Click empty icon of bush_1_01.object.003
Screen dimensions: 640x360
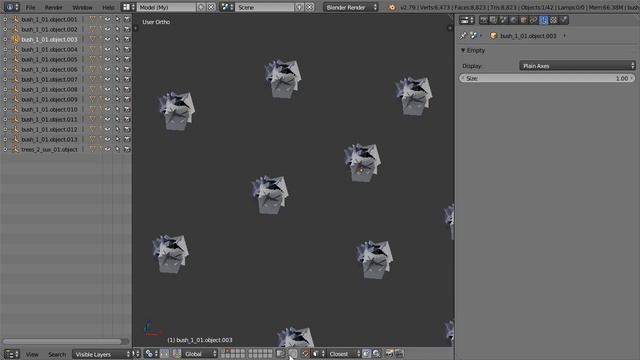tap(15, 39)
